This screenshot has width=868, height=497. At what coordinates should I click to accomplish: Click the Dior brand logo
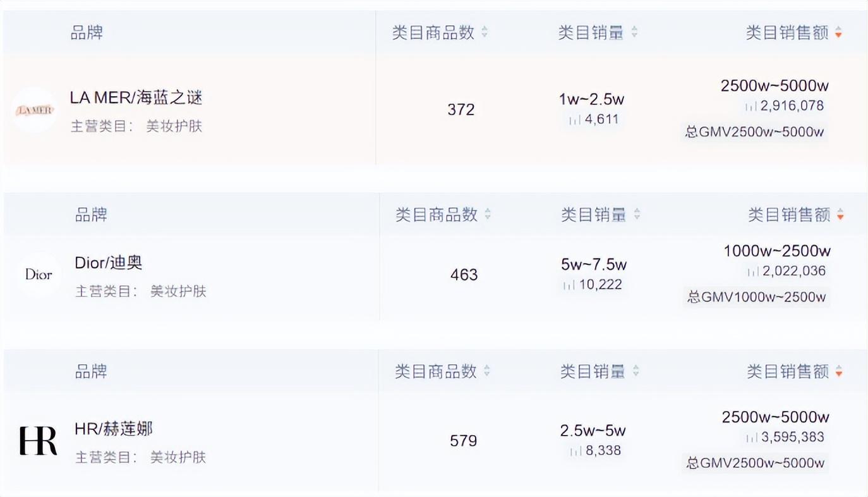tap(39, 274)
